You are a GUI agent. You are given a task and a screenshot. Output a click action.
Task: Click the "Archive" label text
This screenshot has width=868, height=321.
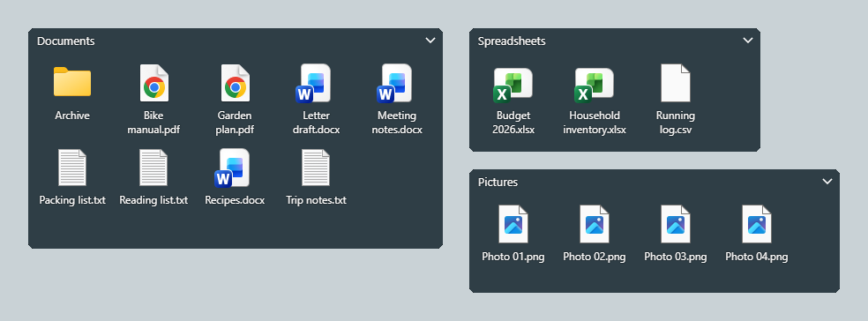(72, 116)
